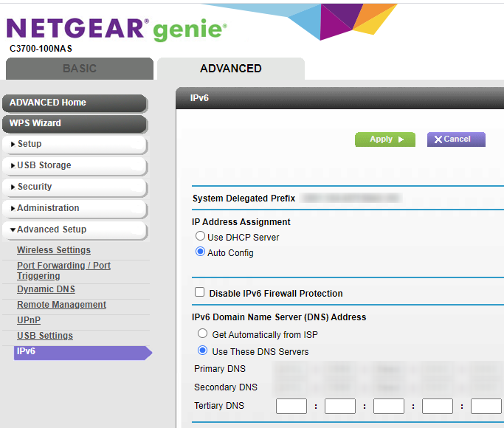Image resolution: width=504 pixels, height=428 pixels.
Task: Click Apply to save IPv6 settings
Action: pyautogui.click(x=384, y=139)
